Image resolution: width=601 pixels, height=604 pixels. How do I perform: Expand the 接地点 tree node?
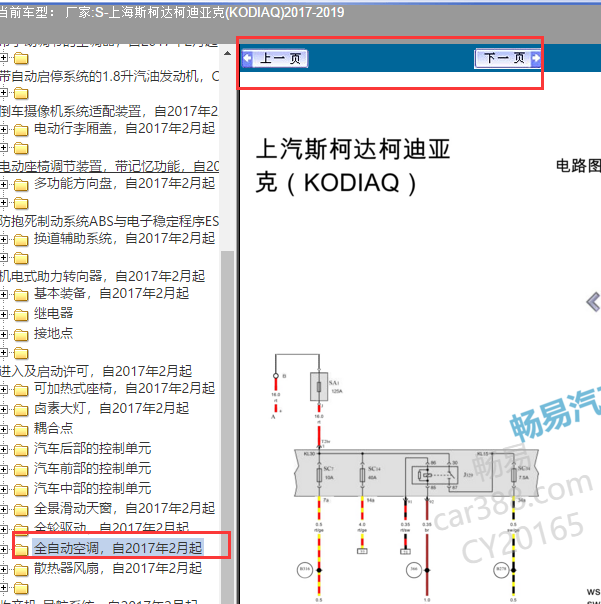click(x=3, y=334)
